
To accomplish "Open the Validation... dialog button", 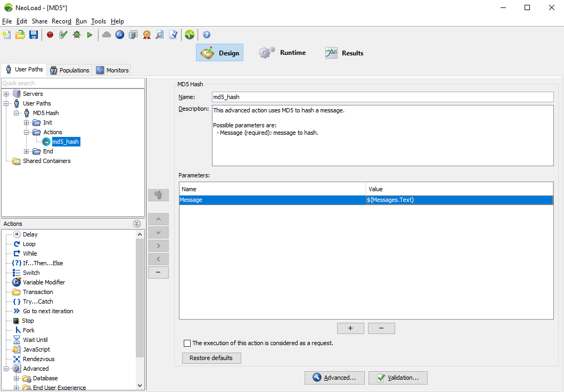I will [397, 378].
